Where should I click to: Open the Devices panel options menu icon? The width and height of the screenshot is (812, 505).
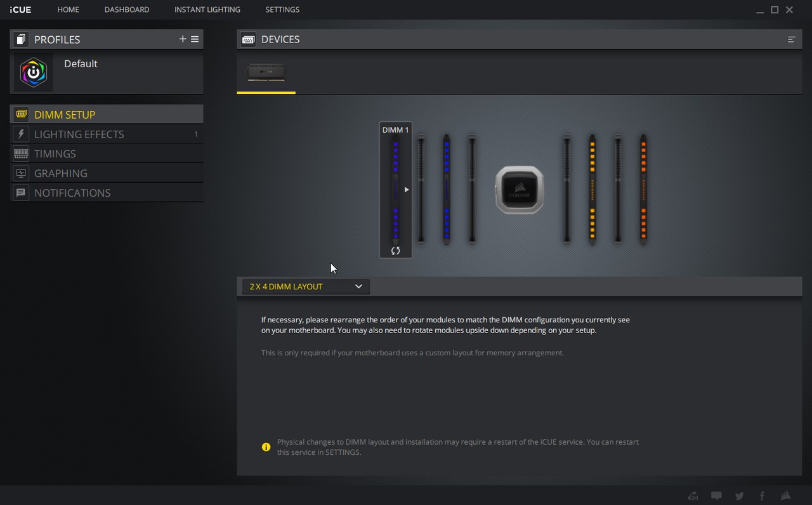792,39
